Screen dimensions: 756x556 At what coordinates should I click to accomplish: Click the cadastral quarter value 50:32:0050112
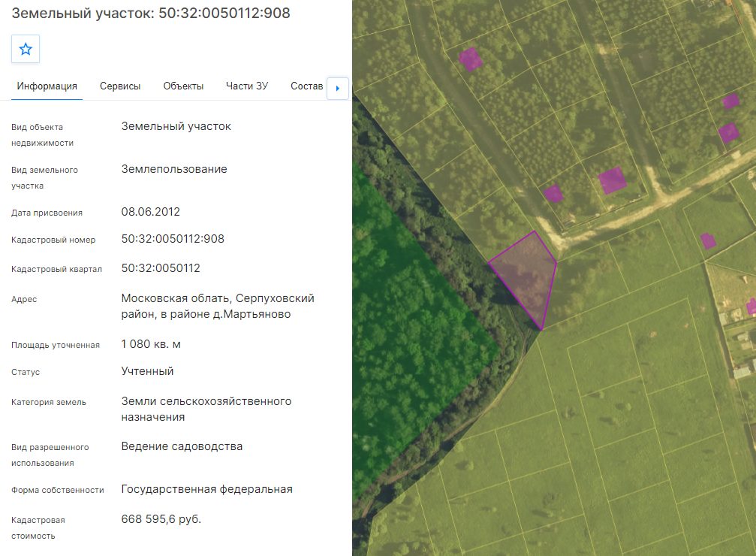(x=161, y=268)
